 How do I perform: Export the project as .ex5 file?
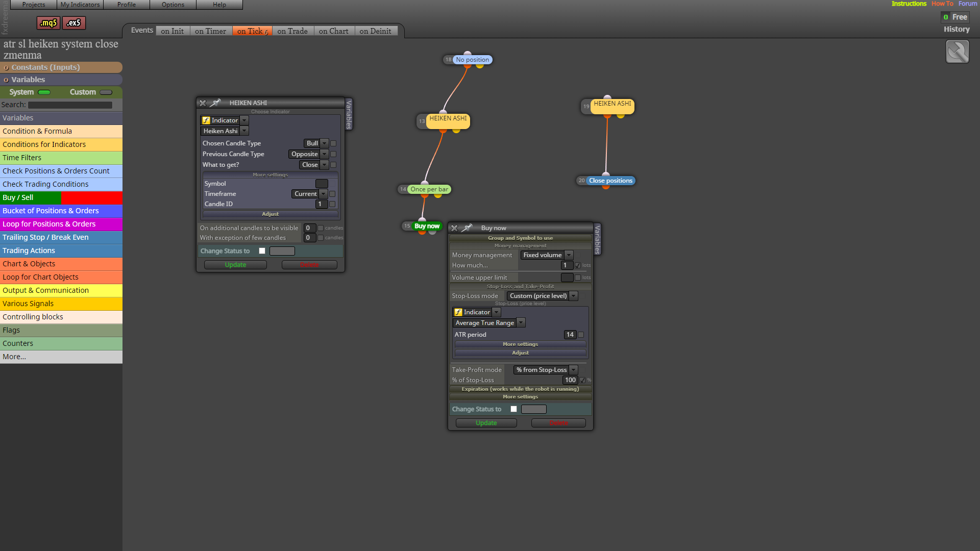(x=74, y=23)
